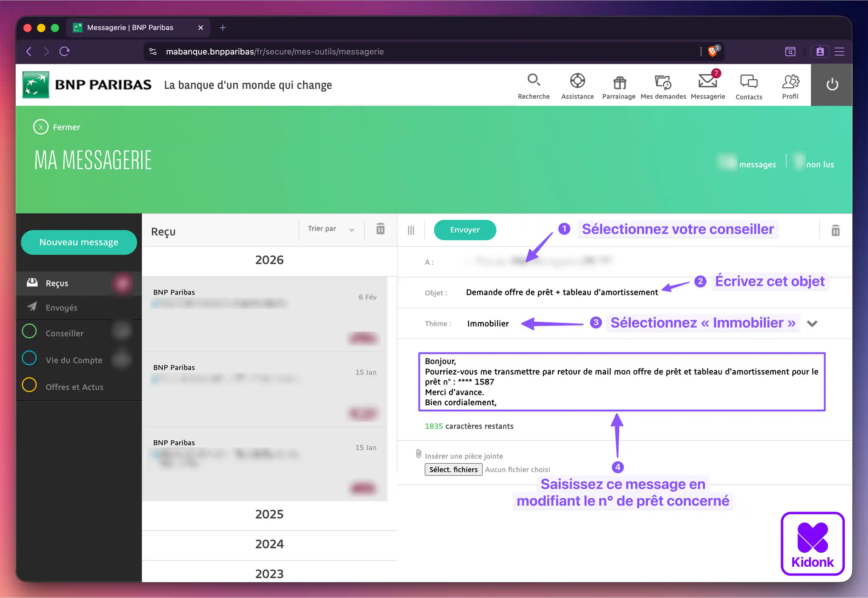868x598 pixels.
Task: Click the Fermer link text
Action: (x=66, y=127)
